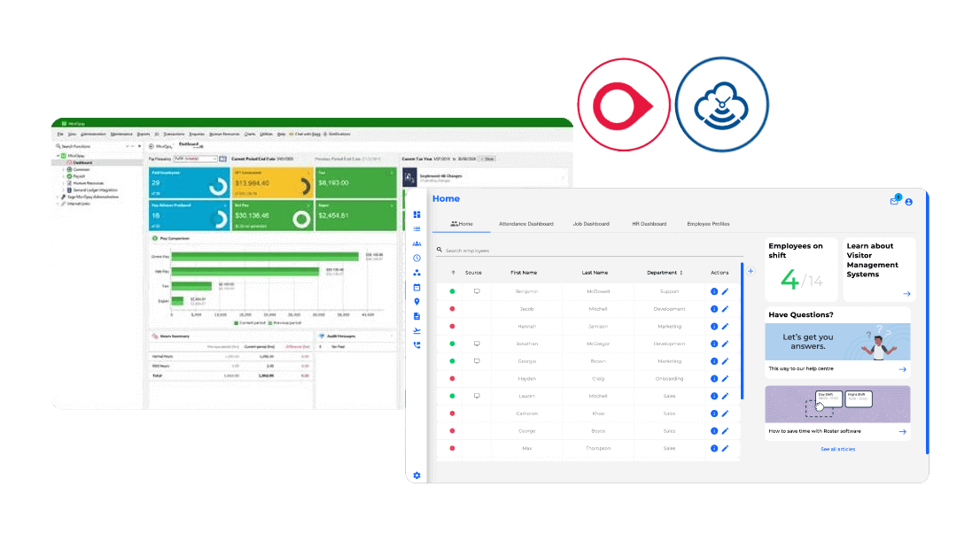Open the list view icon in the sidebar

click(x=416, y=228)
